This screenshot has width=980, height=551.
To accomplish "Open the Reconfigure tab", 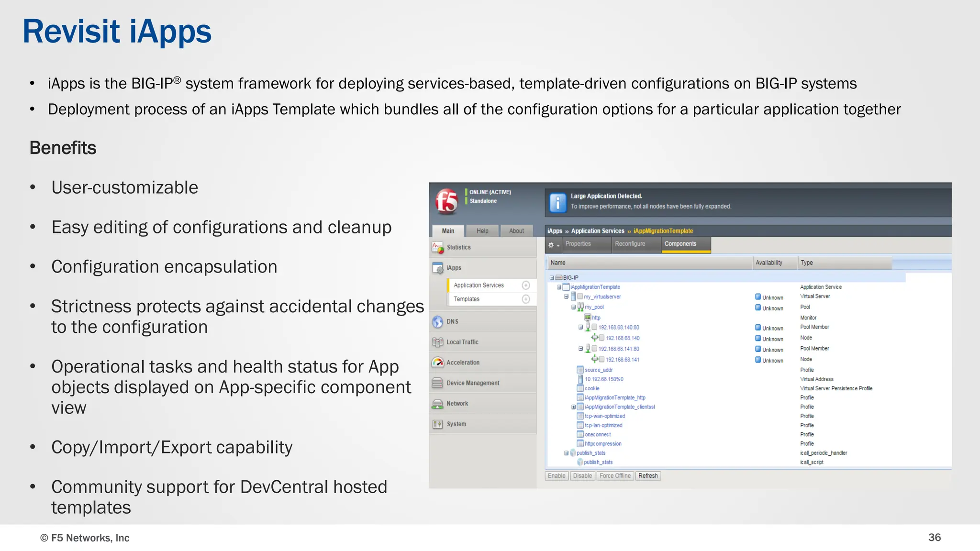I will (x=637, y=244).
